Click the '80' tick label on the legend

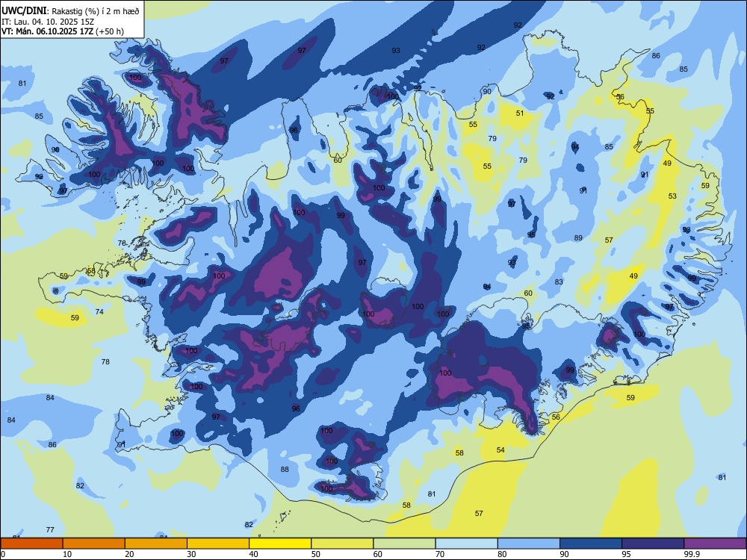click(x=502, y=554)
